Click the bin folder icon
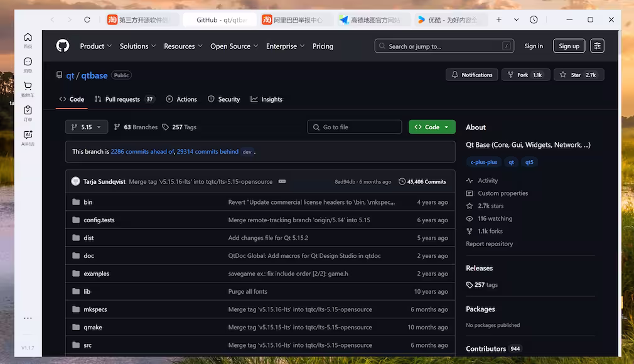The image size is (634, 364). point(76,202)
